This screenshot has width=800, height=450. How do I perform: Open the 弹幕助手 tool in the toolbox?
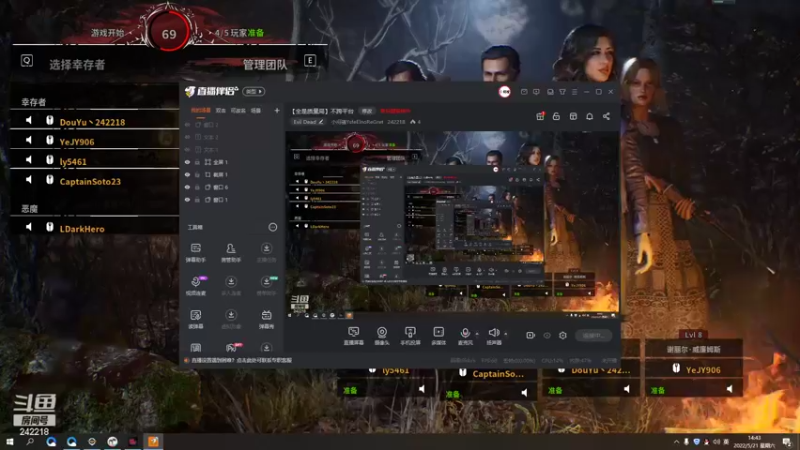coord(195,253)
